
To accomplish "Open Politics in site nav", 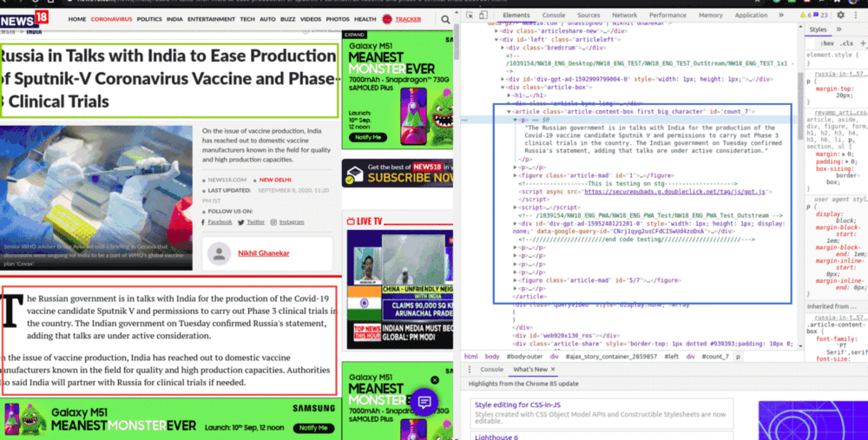I will (149, 19).
